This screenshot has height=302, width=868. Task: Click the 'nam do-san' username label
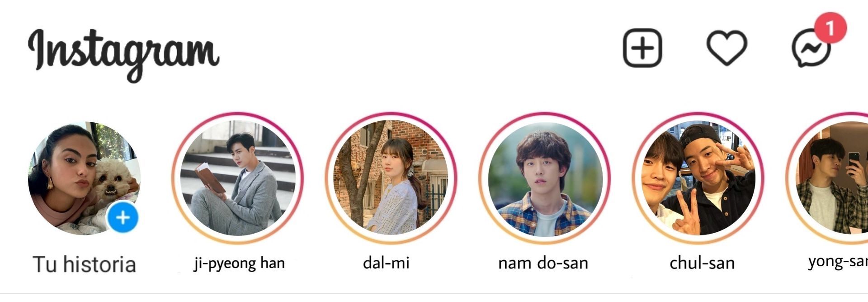pyautogui.click(x=543, y=263)
